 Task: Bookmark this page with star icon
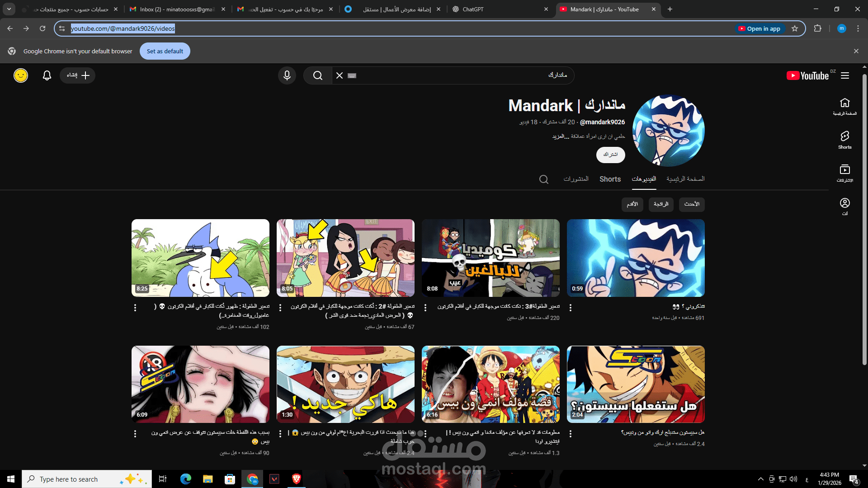pyautogui.click(x=795, y=28)
